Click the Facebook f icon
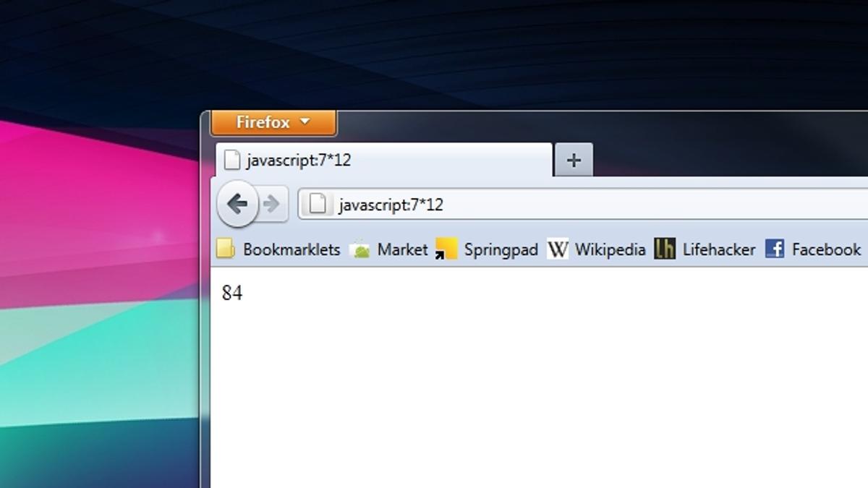This screenshot has width=868, height=488. coord(775,249)
